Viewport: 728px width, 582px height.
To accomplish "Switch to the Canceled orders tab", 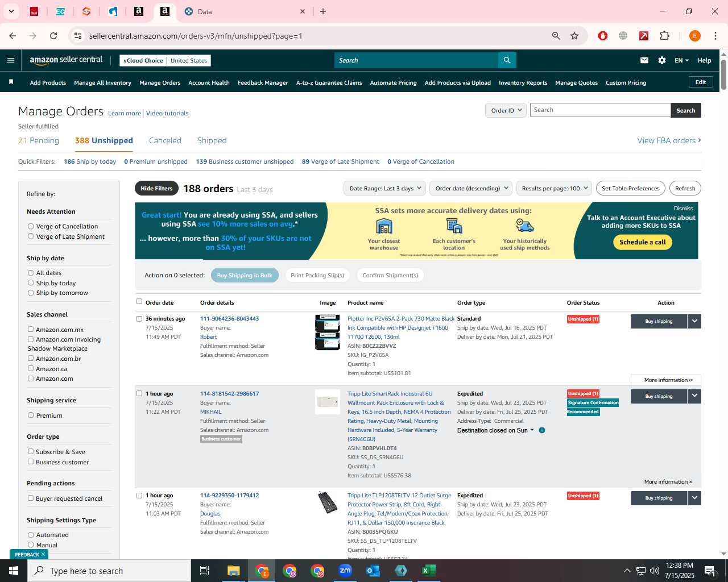I will click(x=165, y=140).
